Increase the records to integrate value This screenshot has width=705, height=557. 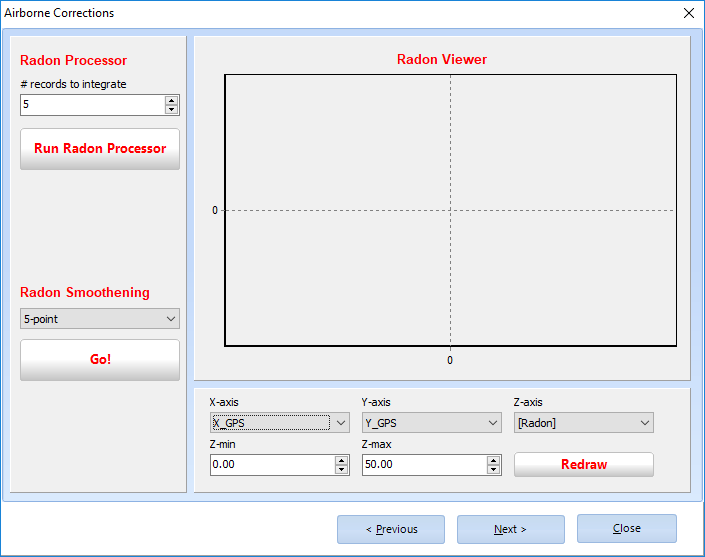click(x=172, y=100)
